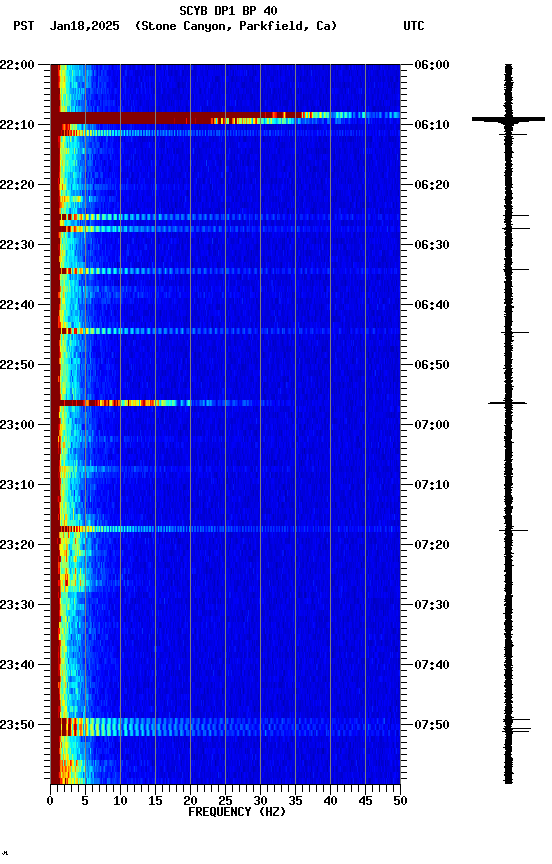Click the '06:30' UTC time label
Viewport: 552px width, 864px height.
pos(432,245)
